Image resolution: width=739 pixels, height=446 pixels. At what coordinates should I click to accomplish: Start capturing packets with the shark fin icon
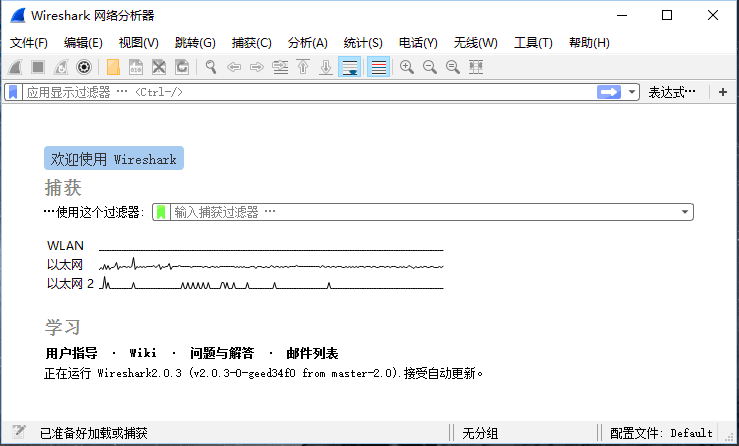[15, 67]
